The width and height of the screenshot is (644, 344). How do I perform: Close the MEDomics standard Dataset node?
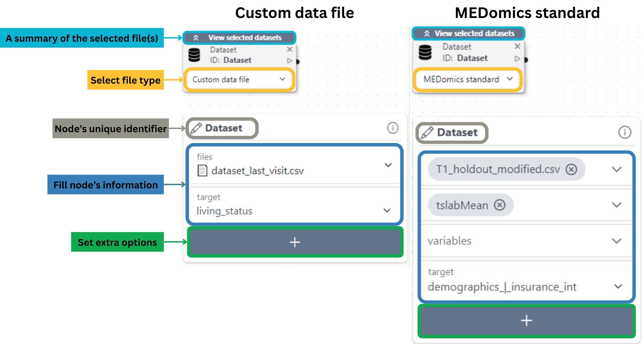pyautogui.click(x=517, y=46)
